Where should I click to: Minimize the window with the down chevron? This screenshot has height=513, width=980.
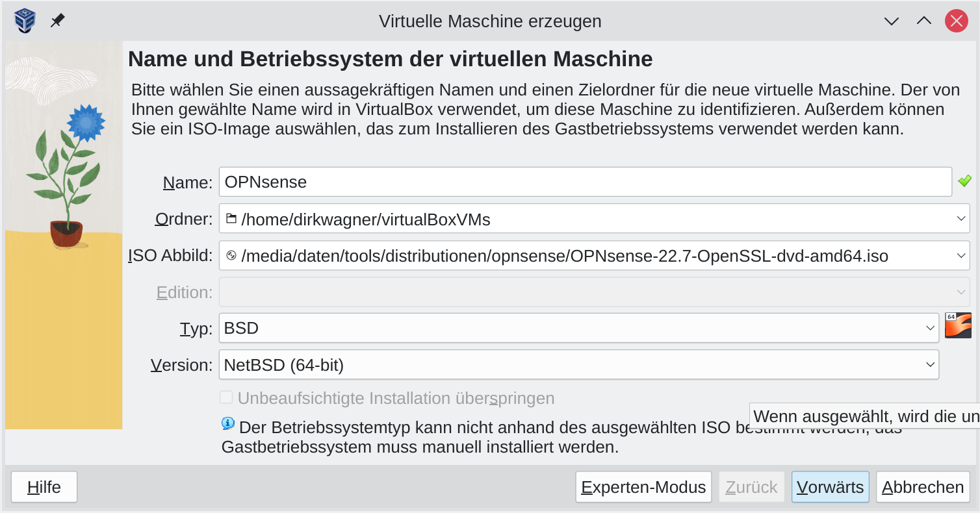click(x=892, y=21)
